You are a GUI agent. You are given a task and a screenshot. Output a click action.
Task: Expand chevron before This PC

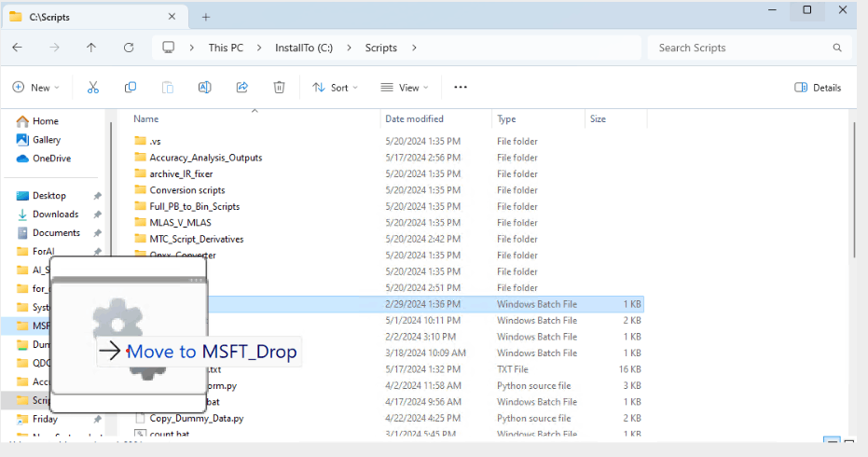tap(191, 48)
